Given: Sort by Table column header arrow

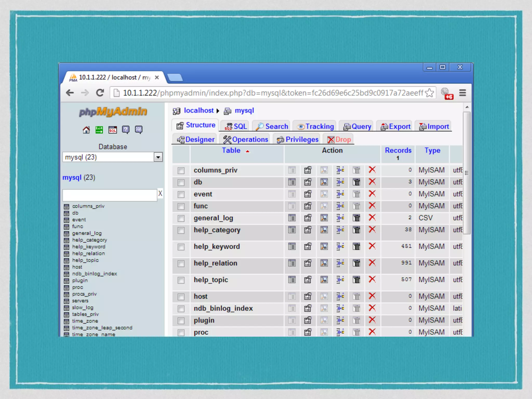Looking at the screenshot, I should (x=248, y=151).
